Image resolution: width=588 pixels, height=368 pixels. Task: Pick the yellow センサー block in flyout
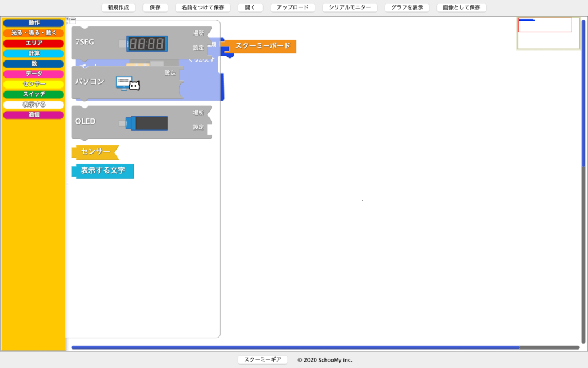(x=95, y=152)
